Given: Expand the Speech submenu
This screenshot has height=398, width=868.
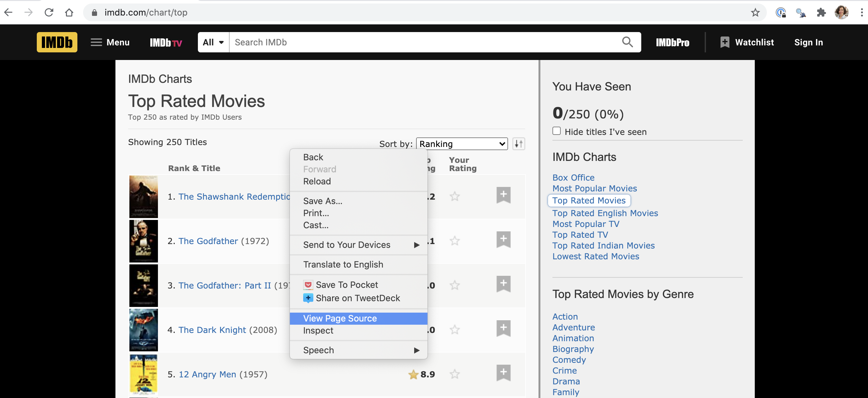Looking at the screenshot, I should tap(358, 350).
